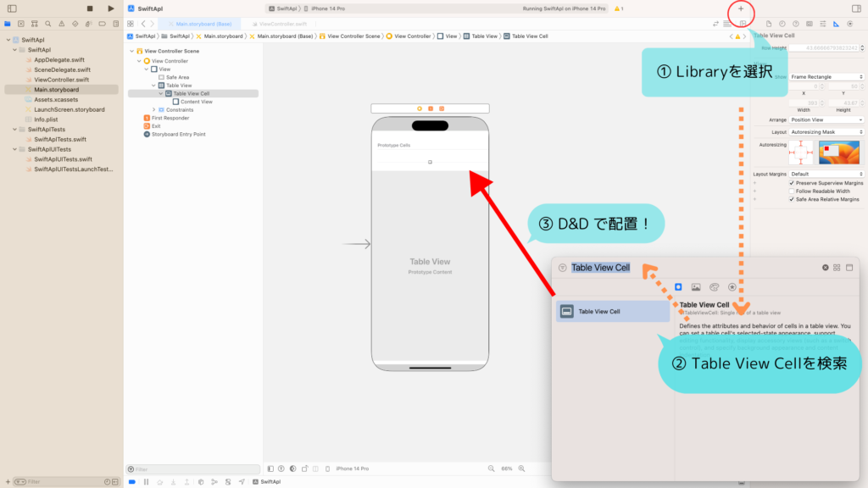The image size is (868, 488).
Task: Open the Report navigator
Action: tap(115, 24)
